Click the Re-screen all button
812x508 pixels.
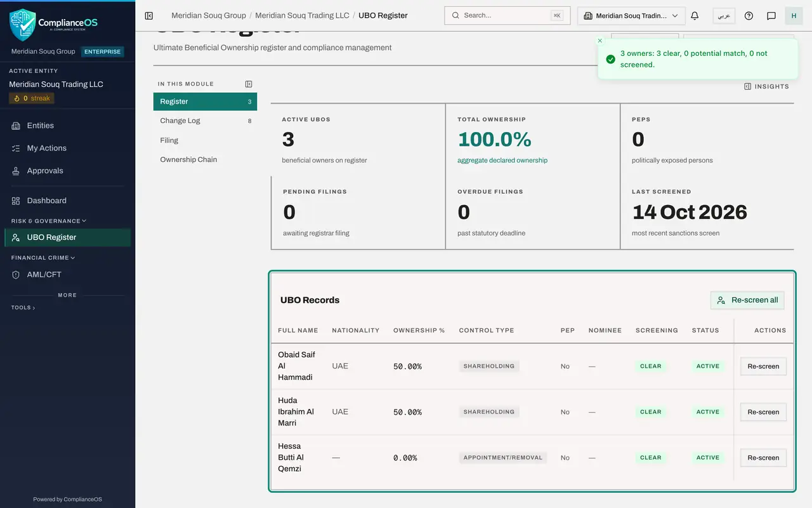pos(747,300)
